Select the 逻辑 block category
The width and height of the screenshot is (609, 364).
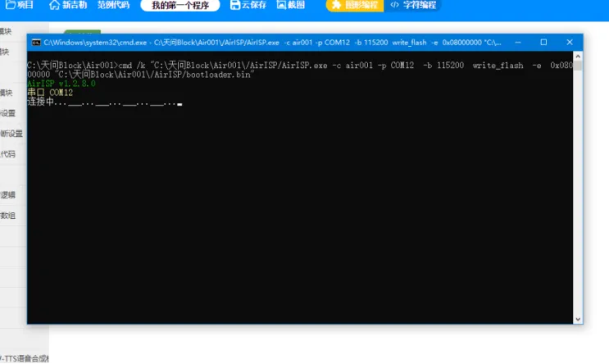point(7,195)
